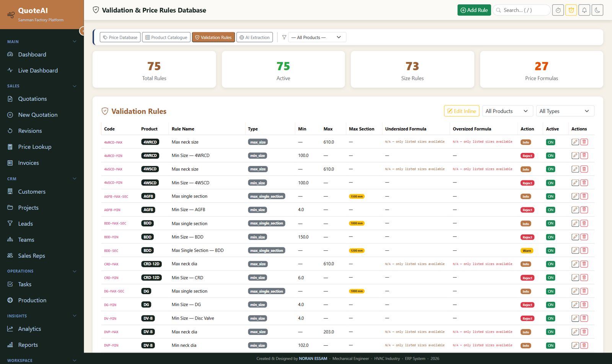Switch to Product Catalogue tab
This screenshot has width=612, height=364.
pyautogui.click(x=166, y=37)
